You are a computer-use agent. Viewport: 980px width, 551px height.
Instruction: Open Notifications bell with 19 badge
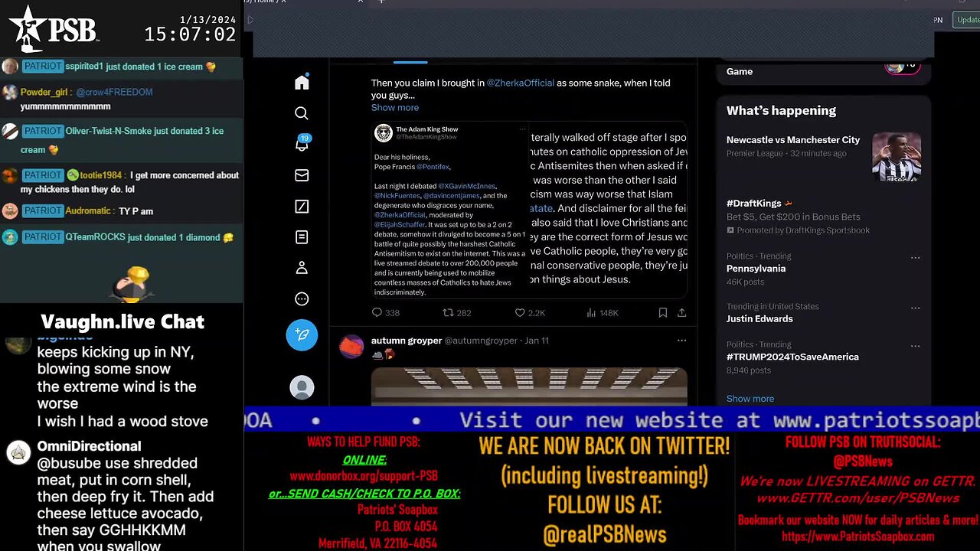302,144
